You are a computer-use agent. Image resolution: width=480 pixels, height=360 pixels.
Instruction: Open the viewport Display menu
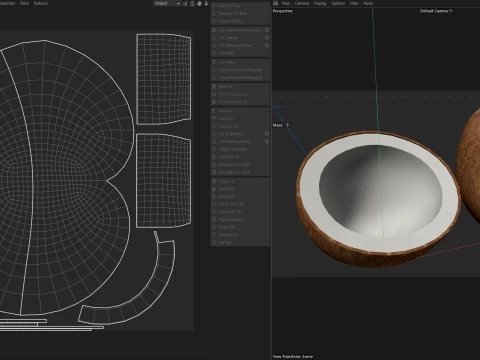point(320,3)
